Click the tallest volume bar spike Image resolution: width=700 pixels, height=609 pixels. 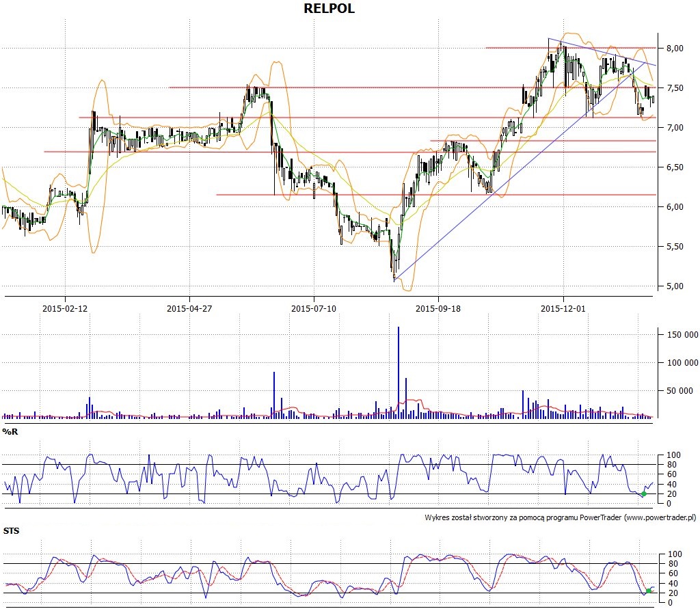point(399,373)
